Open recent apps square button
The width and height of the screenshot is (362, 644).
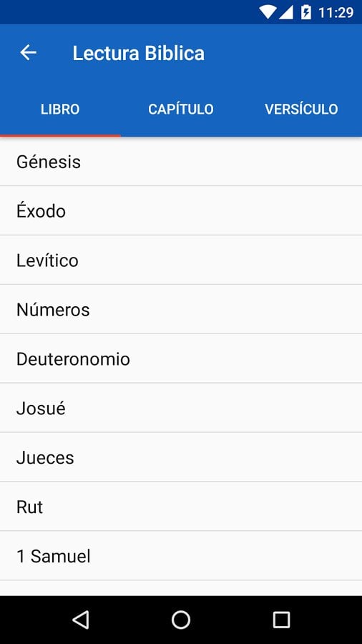tap(282, 620)
